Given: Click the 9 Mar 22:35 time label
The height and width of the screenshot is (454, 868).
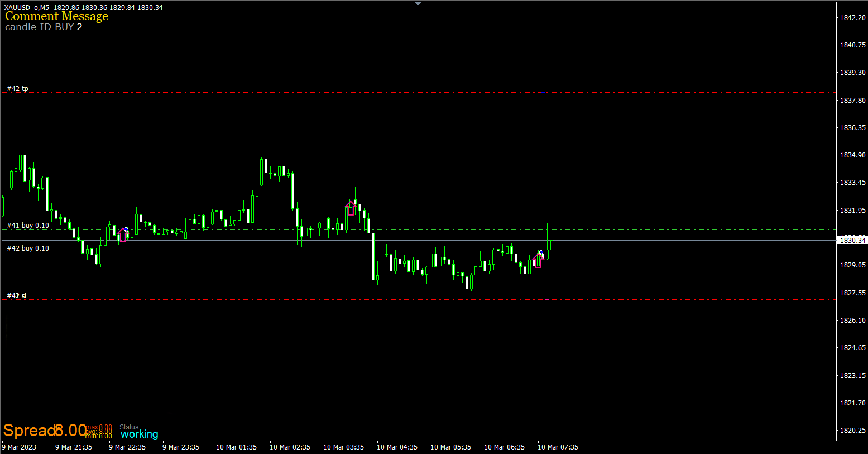Looking at the screenshot, I should click(x=127, y=447).
